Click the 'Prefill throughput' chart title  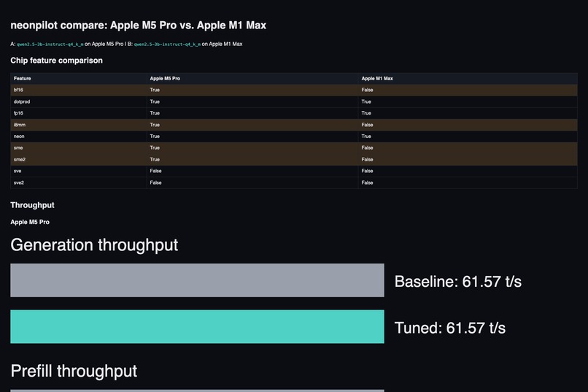(x=74, y=371)
